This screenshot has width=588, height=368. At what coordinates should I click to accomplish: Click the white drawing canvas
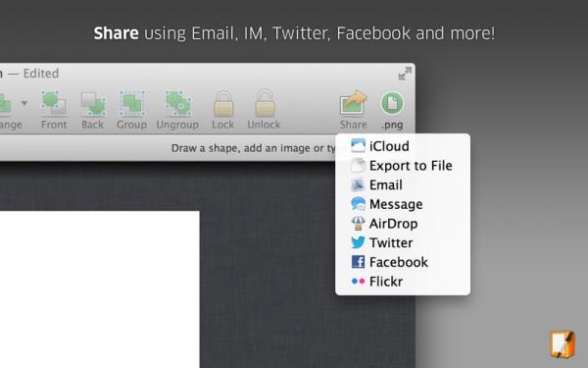pyautogui.click(x=99, y=289)
